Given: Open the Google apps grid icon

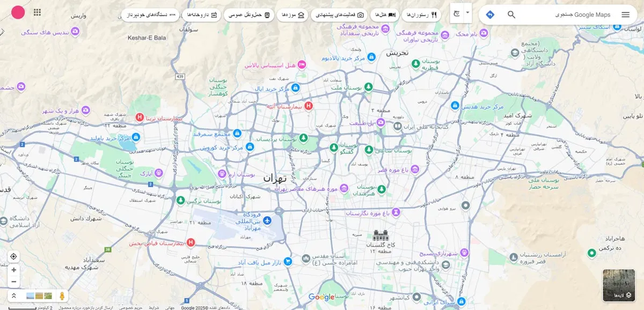Looking at the screenshot, I should (37, 13).
